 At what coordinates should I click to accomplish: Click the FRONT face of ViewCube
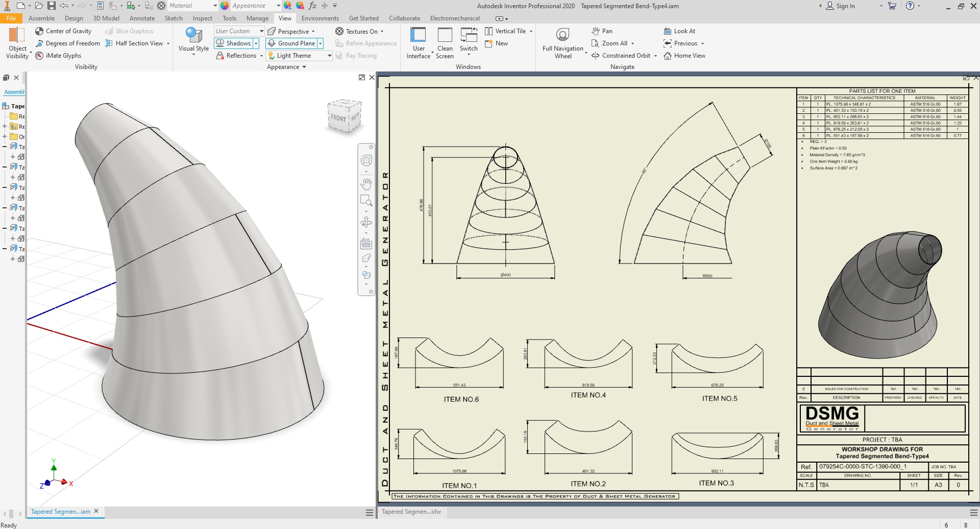[x=338, y=118]
